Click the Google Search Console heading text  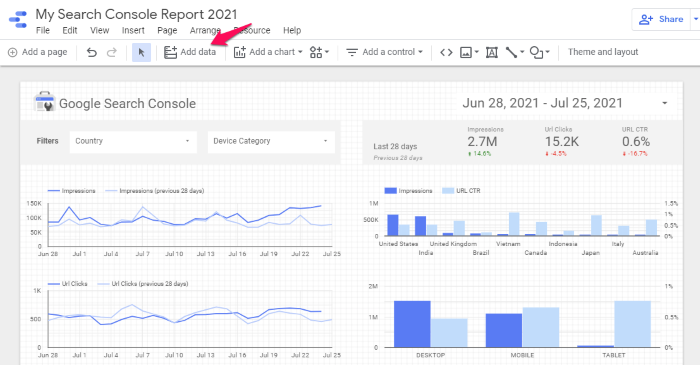pos(127,104)
